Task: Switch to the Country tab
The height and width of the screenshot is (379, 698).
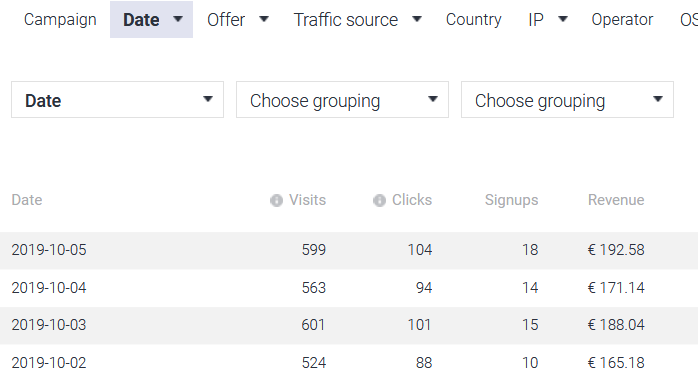Action: (474, 20)
